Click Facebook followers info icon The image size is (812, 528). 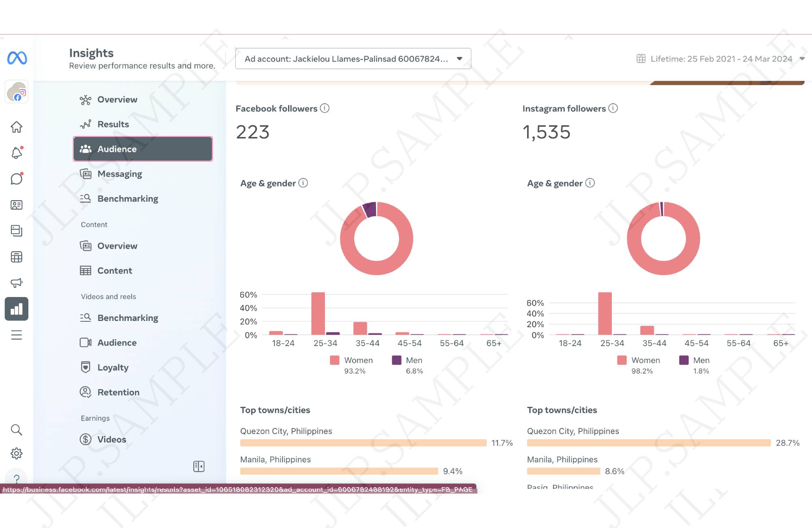(325, 108)
